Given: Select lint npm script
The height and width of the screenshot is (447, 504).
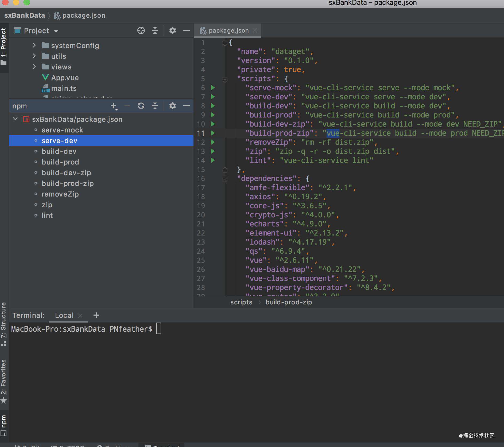Looking at the screenshot, I should click(x=47, y=215).
